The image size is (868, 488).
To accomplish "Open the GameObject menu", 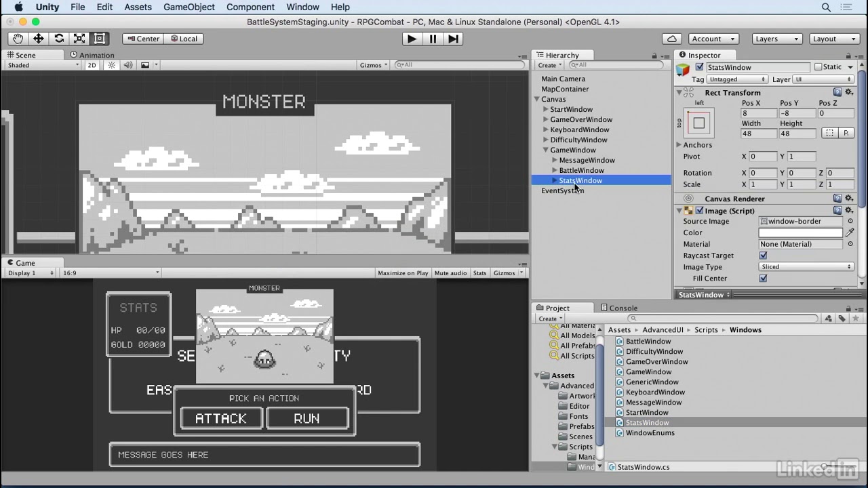I will click(x=189, y=7).
